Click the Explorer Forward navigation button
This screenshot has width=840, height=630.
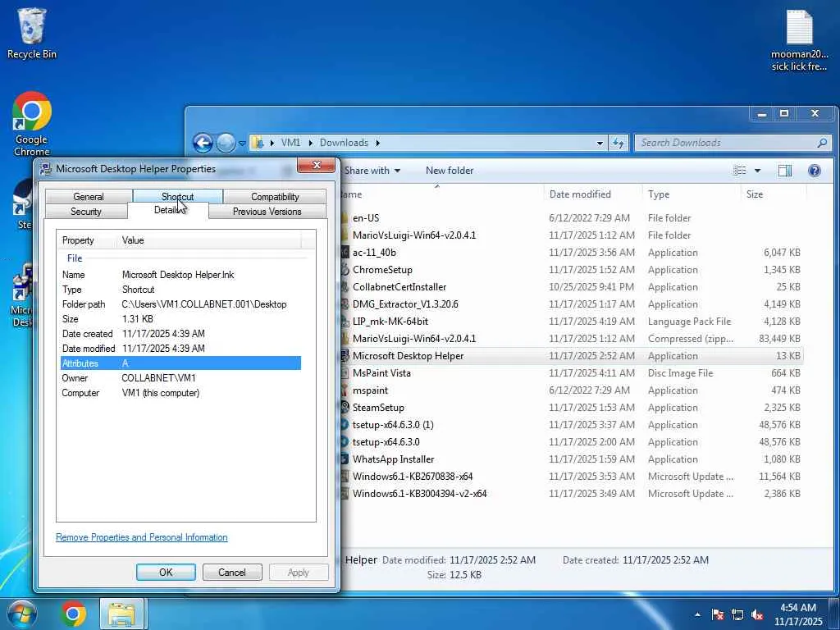tap(226, 143)
